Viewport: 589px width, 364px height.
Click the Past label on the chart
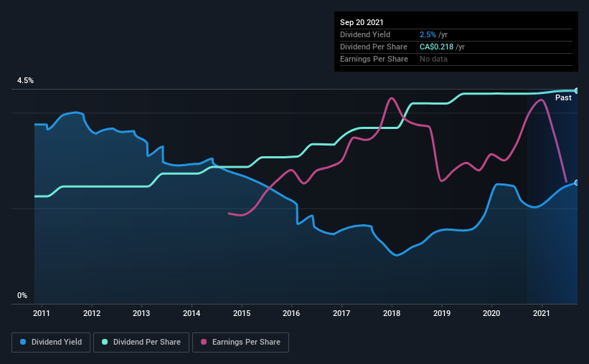click(563, 97)
